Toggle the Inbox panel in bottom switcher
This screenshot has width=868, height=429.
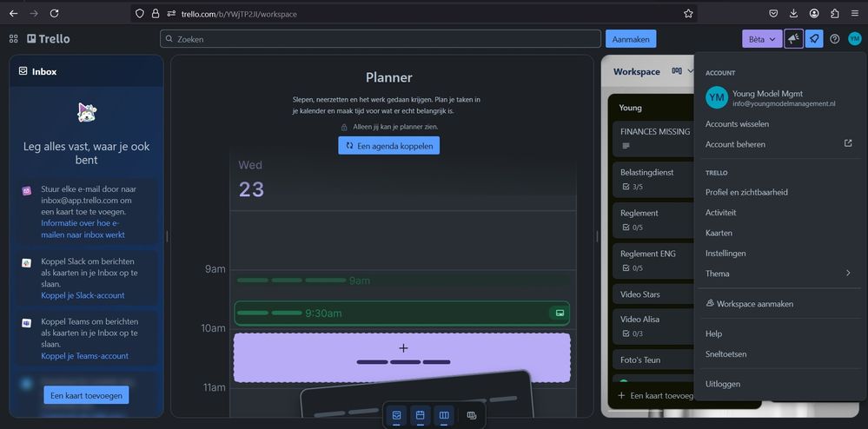[396, 415]
